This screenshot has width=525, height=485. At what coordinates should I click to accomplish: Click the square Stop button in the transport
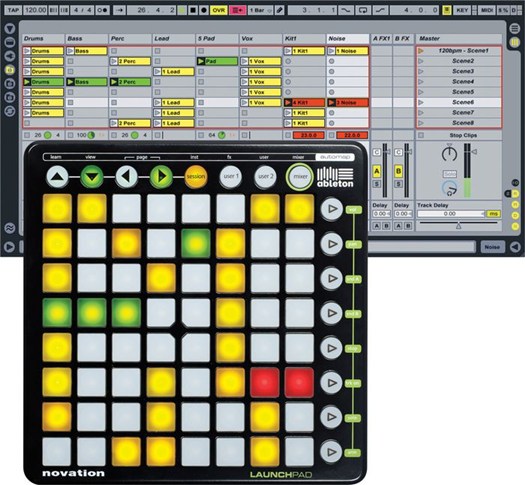click(x=193, y=10)
